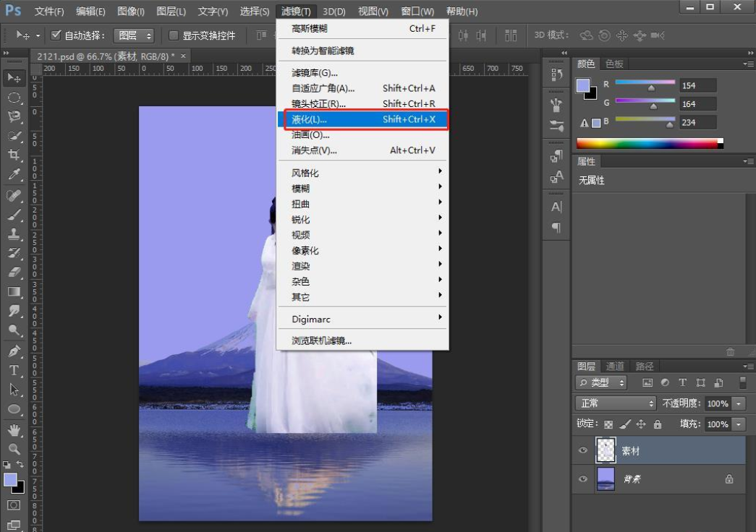The height and width of the screenshot is (532, 756).
Task: Choose 高斯模糊 last filter entry
Action: 362,28
